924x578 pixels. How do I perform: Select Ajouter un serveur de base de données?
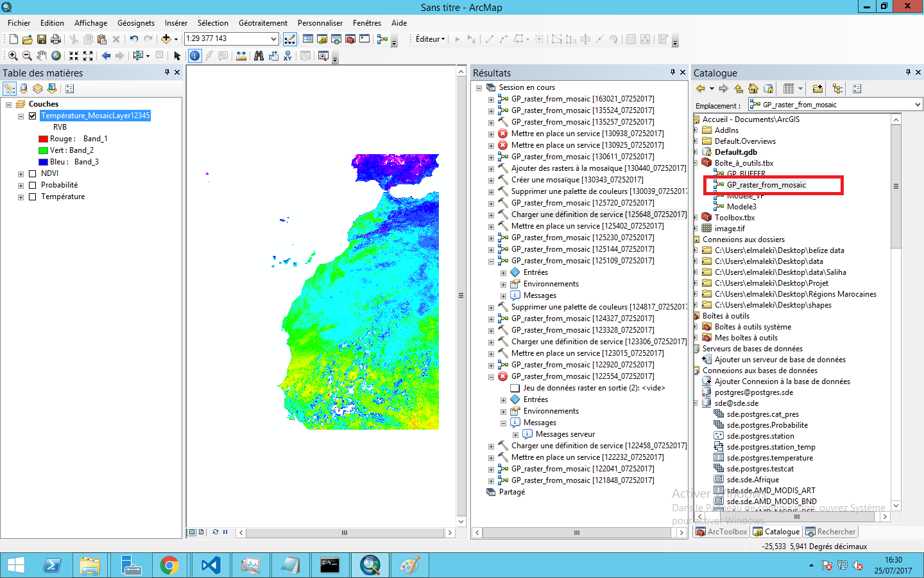(780, 360)
